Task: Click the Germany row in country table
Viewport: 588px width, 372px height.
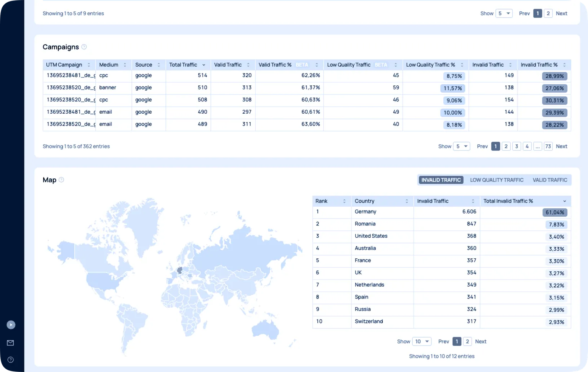Action: (366, 212)
